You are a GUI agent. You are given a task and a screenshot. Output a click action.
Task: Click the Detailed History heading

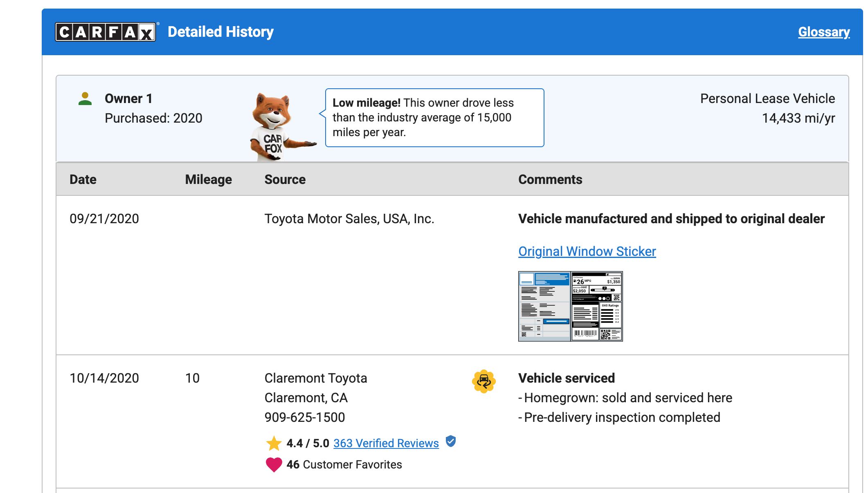(x=221, y=32)
